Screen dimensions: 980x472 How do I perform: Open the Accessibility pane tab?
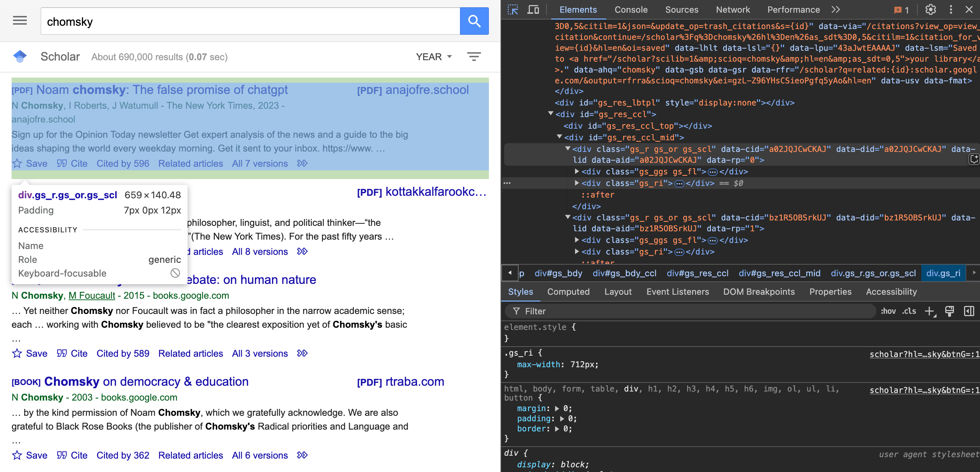(x=891, y=292)
